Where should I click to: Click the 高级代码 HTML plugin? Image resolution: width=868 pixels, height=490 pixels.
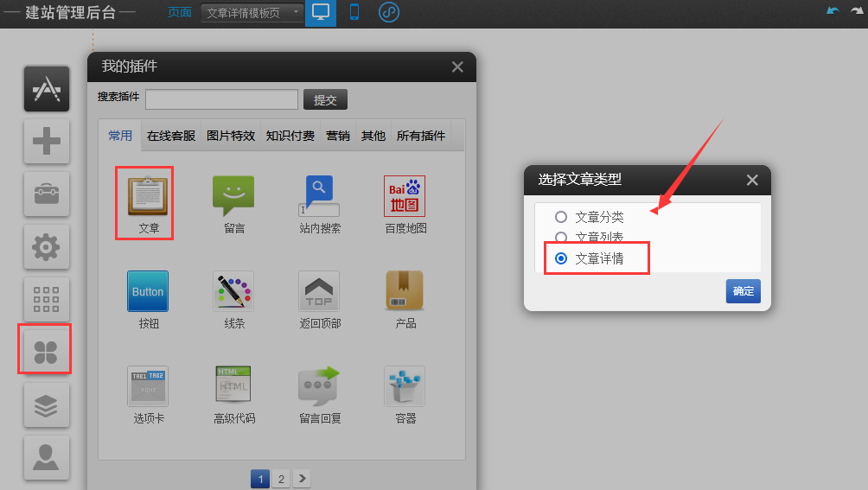(233, 385)
